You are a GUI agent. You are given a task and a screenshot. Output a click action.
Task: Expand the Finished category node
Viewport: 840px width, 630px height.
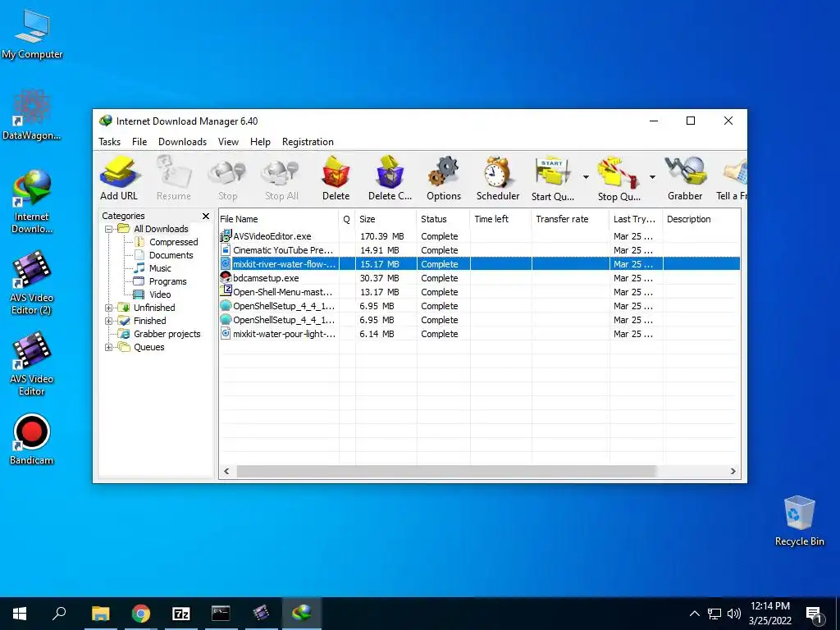(108, 322)
